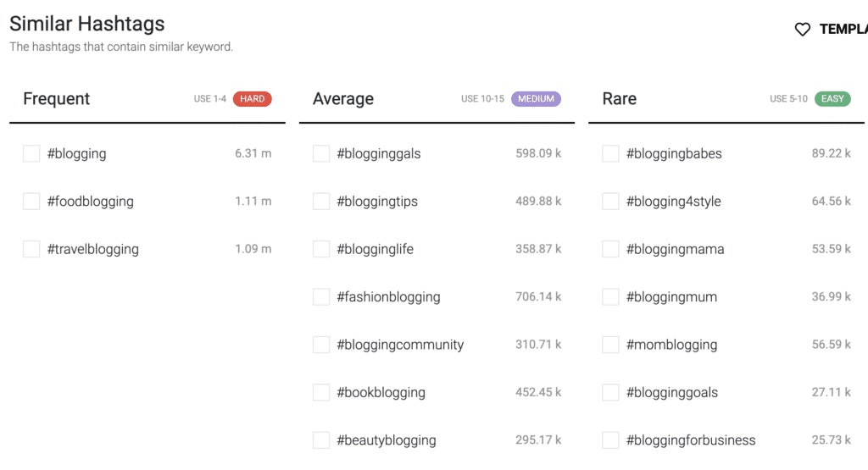Click the heart icon beside Templates
This screenshot has width=868, height=470.
tap(802, 30)
